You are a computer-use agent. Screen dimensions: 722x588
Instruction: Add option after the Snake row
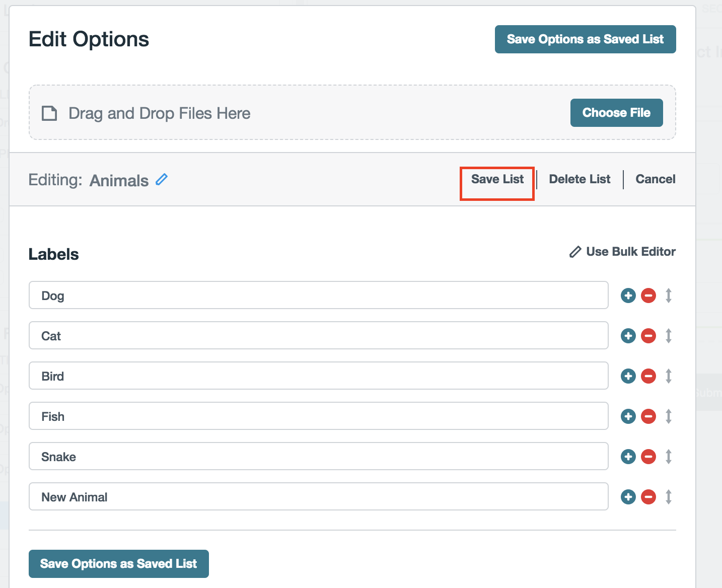628,457
